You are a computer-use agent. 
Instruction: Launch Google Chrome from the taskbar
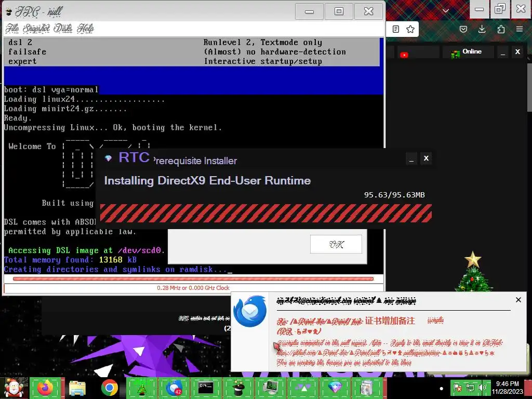[109, 388]
